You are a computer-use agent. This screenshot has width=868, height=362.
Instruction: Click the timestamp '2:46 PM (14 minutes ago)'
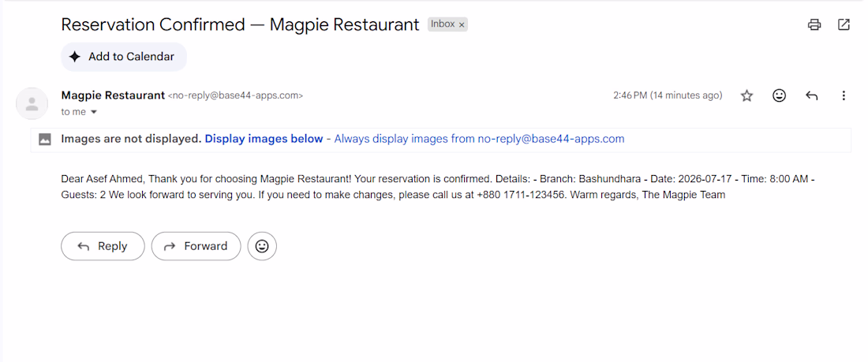point(668,95)
